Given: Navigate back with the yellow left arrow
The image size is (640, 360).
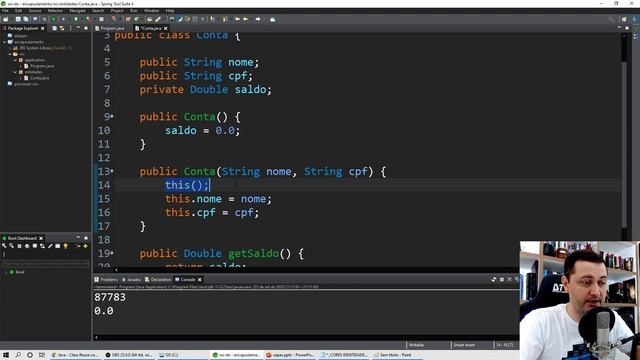Looking at the screenshot, I should (x=245, y=19).
